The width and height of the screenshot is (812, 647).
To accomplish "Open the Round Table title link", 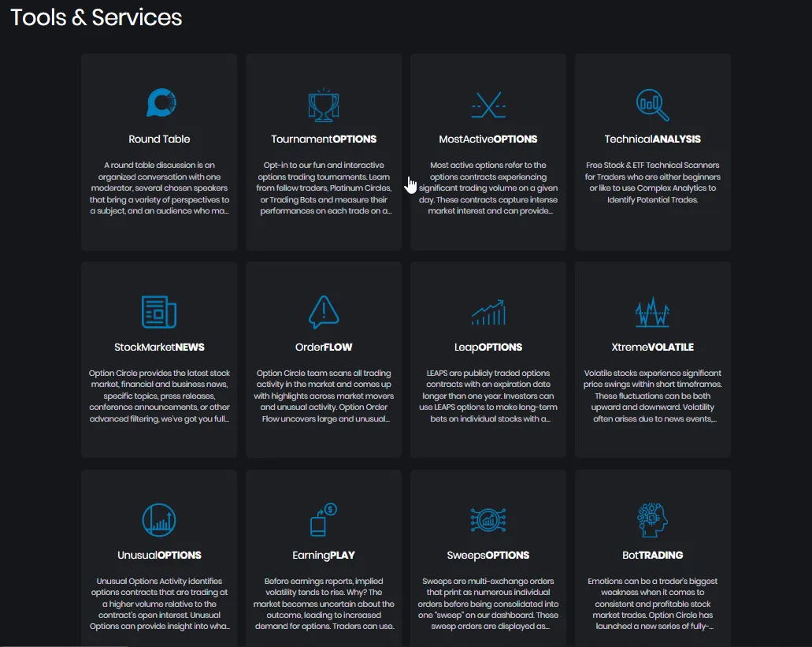I will tap(159, 139).
